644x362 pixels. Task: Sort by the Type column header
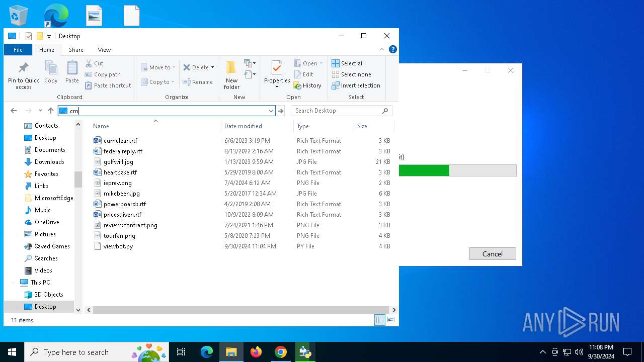324,126
